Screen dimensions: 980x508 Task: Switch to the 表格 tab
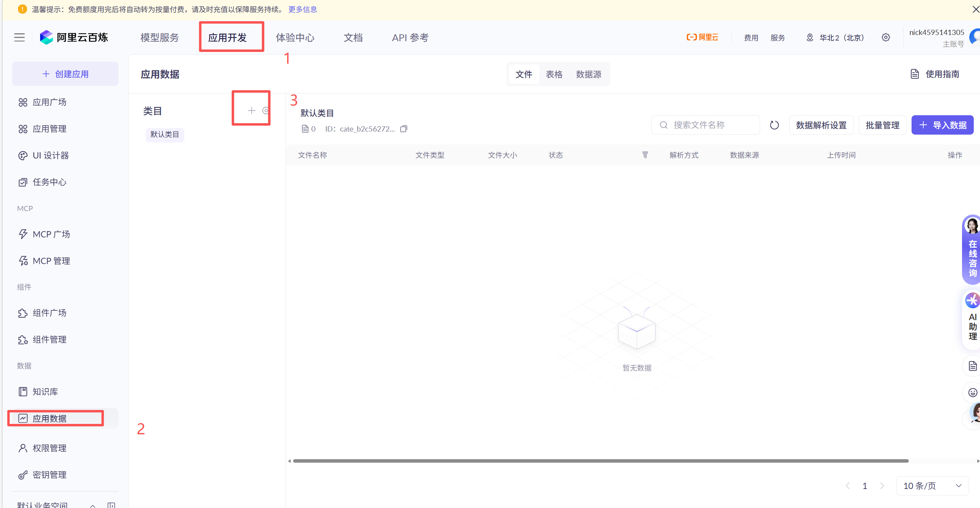[554, 74]
